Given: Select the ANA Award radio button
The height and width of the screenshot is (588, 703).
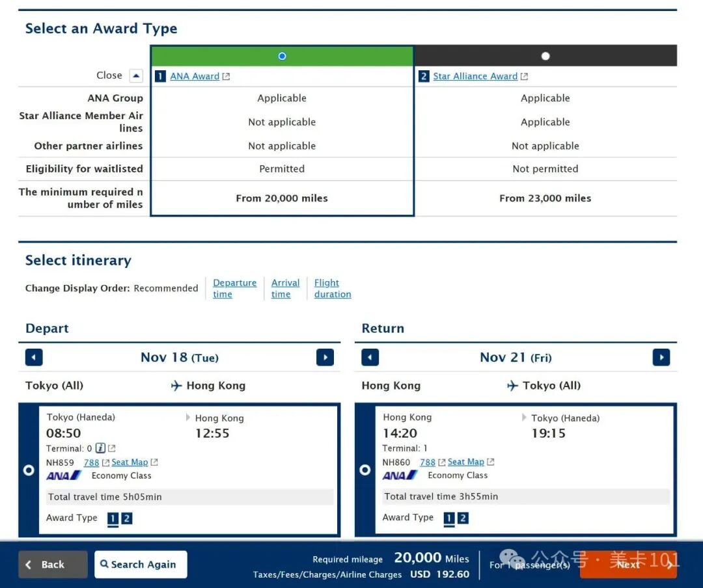Looking at the screenshot, I should [282, 56].
